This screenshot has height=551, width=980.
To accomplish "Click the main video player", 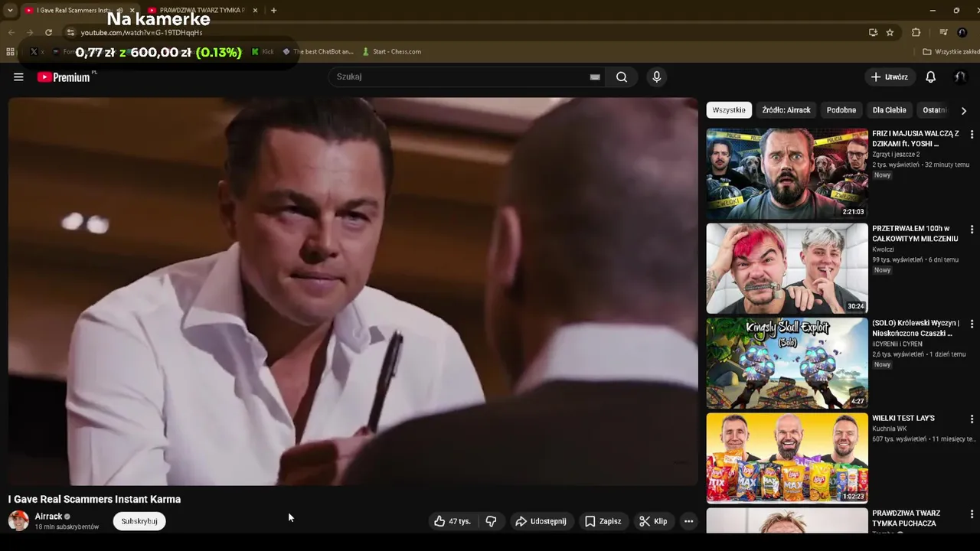I will [353, 292].
